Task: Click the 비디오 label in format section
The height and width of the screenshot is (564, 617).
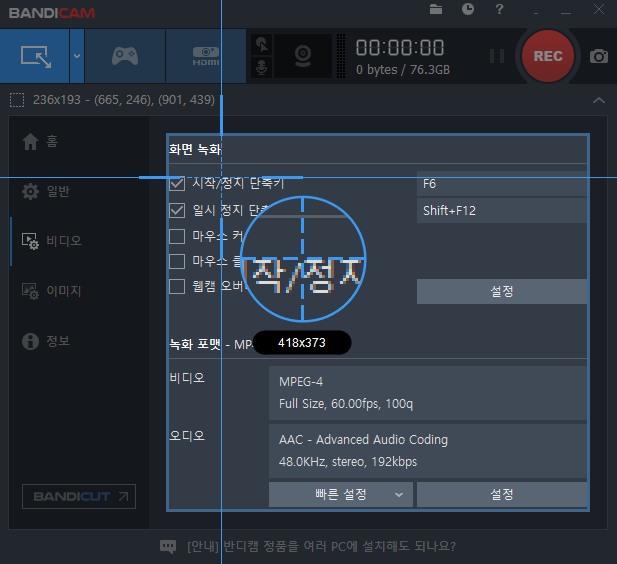Action: click(187, 378)
